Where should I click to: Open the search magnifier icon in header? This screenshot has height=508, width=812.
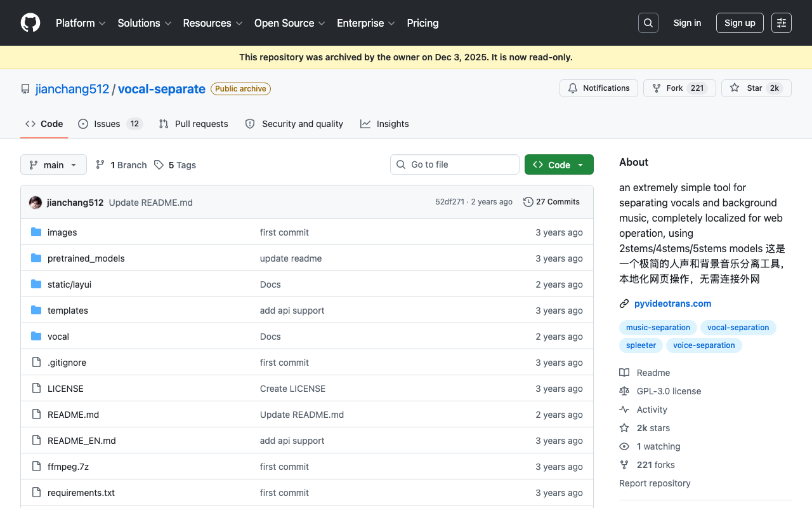[648, 23]
